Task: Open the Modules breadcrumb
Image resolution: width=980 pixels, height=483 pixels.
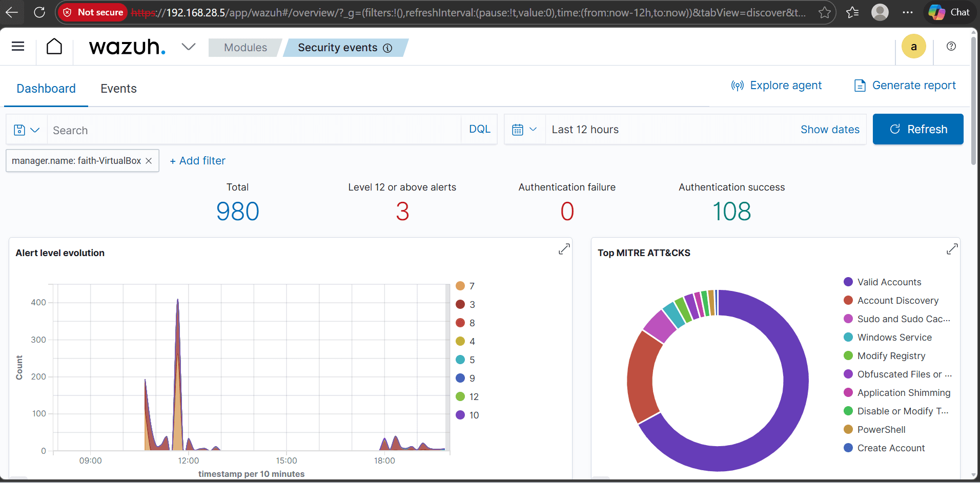Action: 246,48
